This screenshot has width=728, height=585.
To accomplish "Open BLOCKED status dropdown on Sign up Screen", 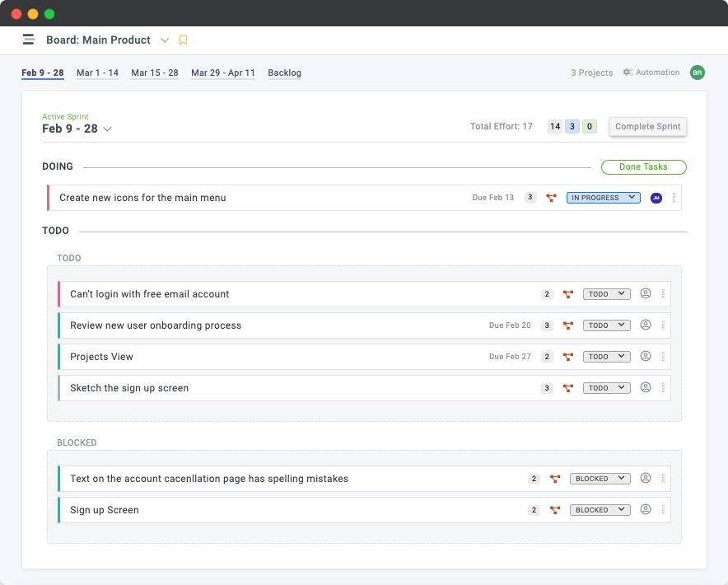I will [600, 510].
